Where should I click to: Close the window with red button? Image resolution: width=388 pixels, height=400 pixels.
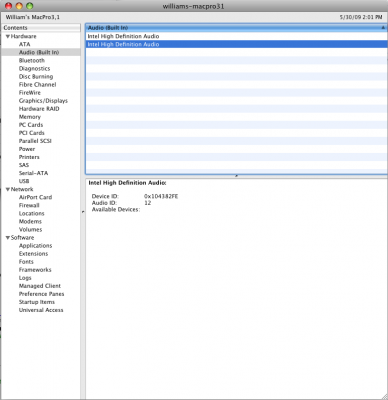[9, 6]
